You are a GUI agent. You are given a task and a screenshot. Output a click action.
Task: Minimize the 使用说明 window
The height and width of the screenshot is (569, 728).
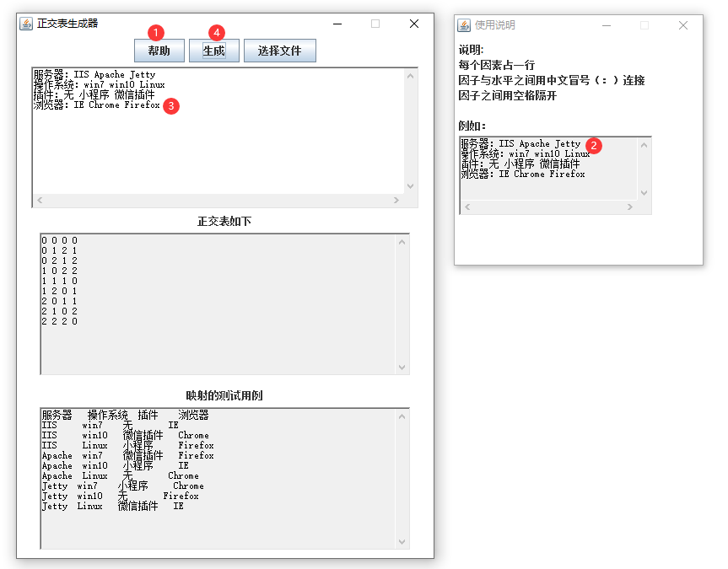point(607,25)
